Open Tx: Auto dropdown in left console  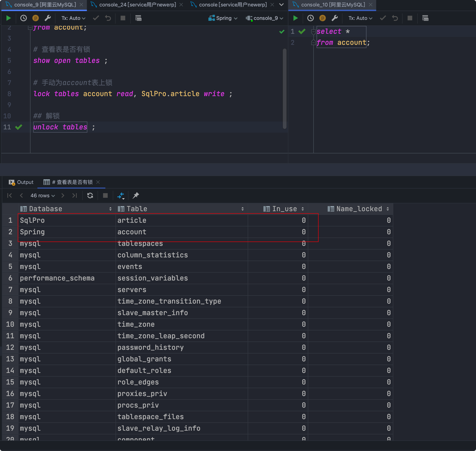pyautogui.click(x=73, y=18)
